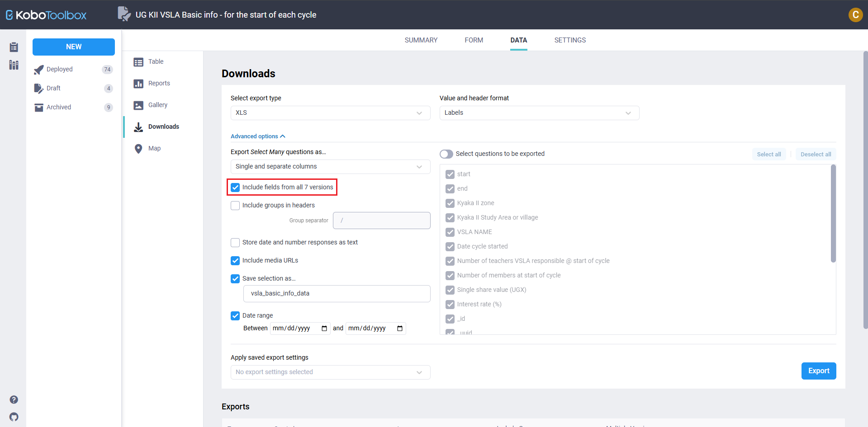Open the Reports chart icon
Image resolution: width=868 pixels, height=427 pixels.
(x=138, y=84)
